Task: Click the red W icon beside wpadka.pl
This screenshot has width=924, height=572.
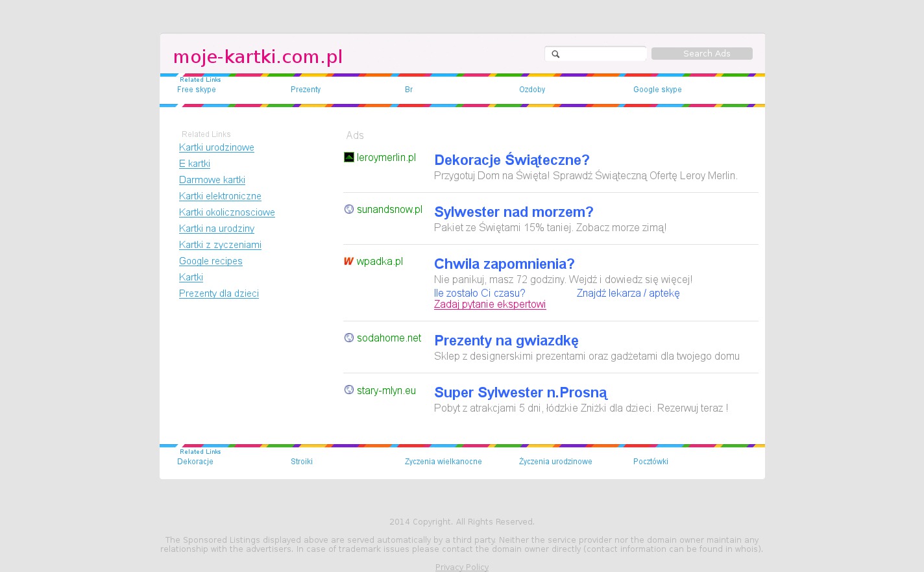Action: (348, 261)
